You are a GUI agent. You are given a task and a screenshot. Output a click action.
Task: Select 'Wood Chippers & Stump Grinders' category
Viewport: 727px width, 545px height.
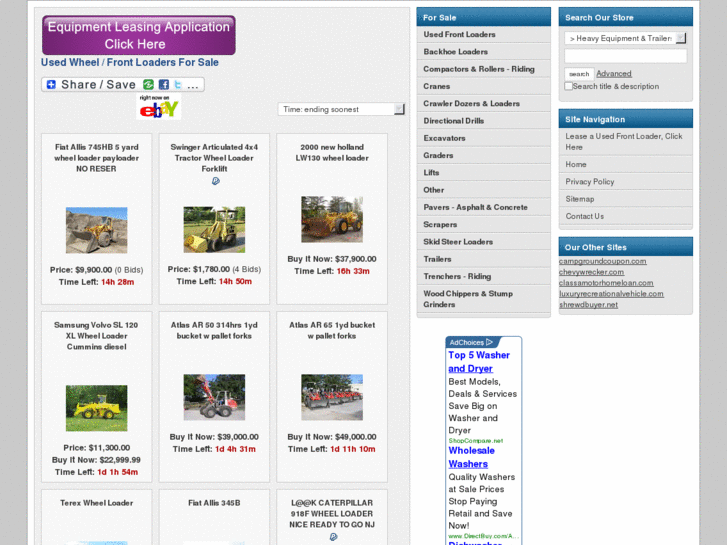(x=484, y=299)
